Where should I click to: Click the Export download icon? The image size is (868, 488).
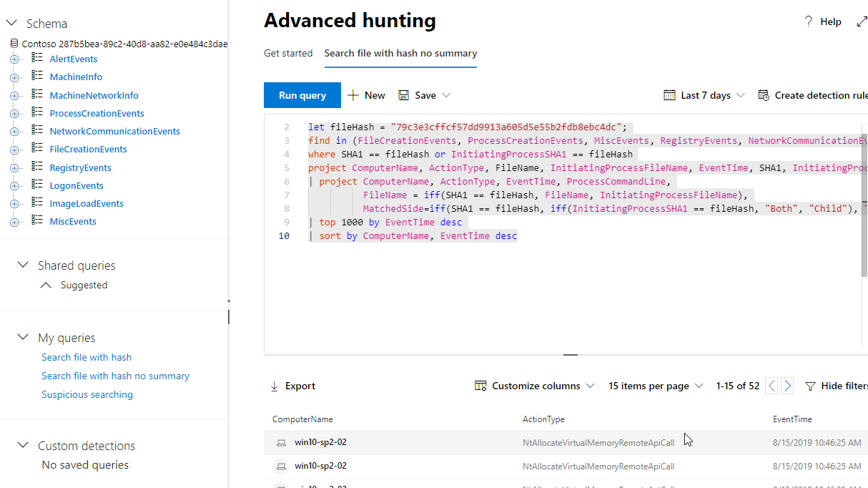click(x=275, y=386)
